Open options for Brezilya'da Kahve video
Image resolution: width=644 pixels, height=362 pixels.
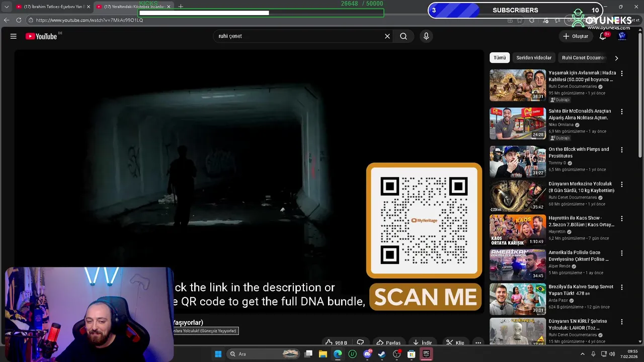tap(622, 288)
